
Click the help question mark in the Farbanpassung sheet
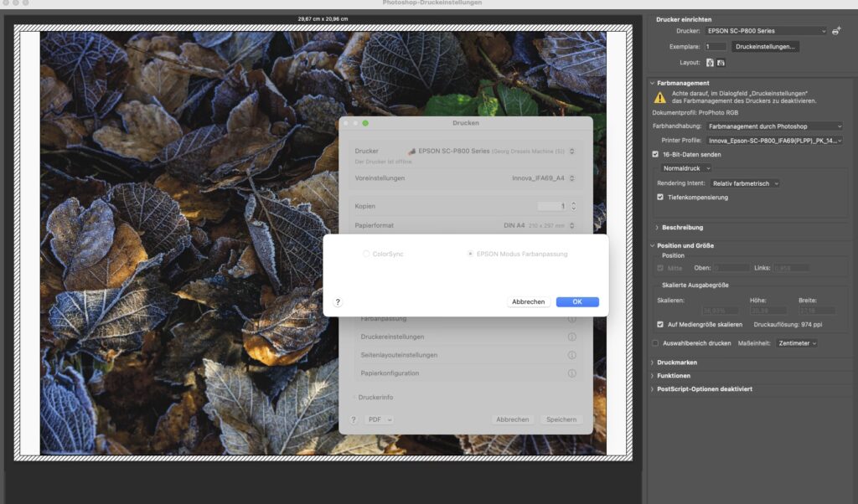(338, 301)
